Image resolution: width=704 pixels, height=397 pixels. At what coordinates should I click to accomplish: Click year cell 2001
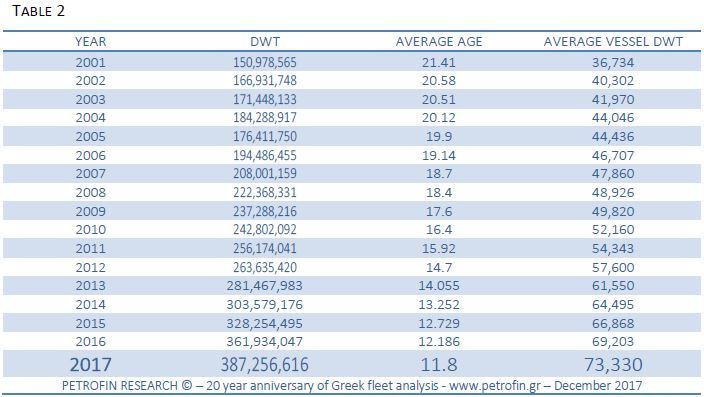point(90,62)
